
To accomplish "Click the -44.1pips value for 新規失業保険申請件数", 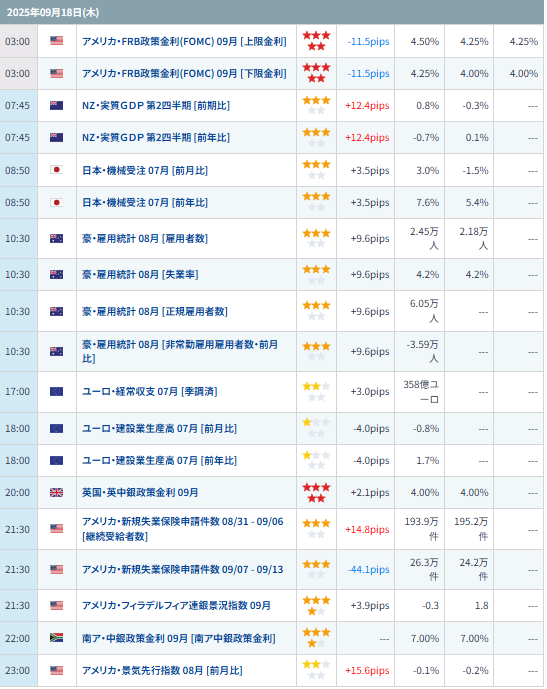I will (x=368, y=569).
